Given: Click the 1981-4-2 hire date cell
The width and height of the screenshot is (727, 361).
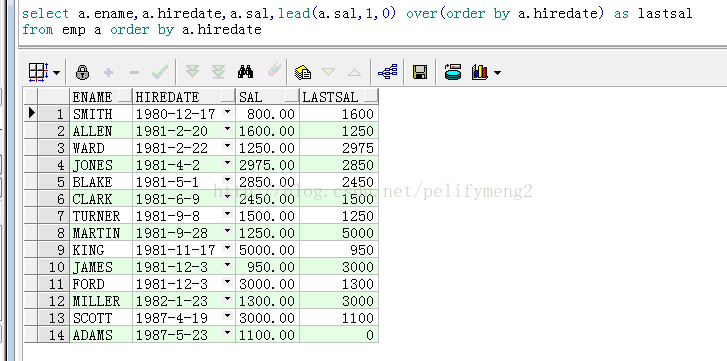Looking at the screenshot, I should point(184,165).
